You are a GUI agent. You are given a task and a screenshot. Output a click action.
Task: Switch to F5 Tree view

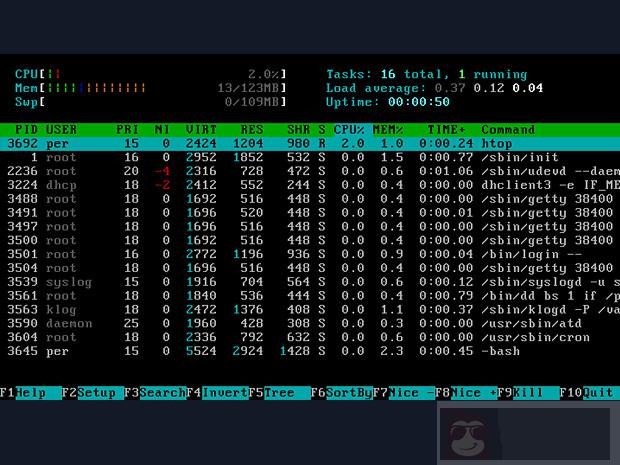pyautogui.click(x=279, y=393)
